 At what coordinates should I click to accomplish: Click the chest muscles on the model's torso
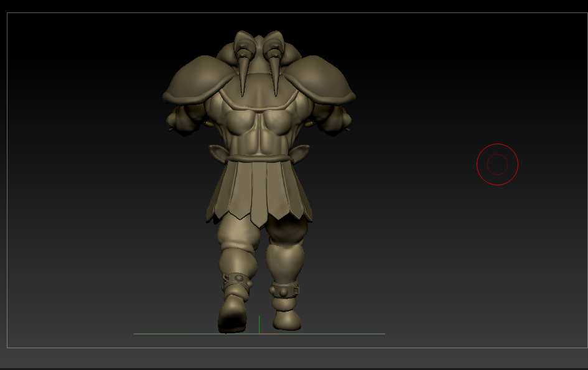[x=259, y=123]
